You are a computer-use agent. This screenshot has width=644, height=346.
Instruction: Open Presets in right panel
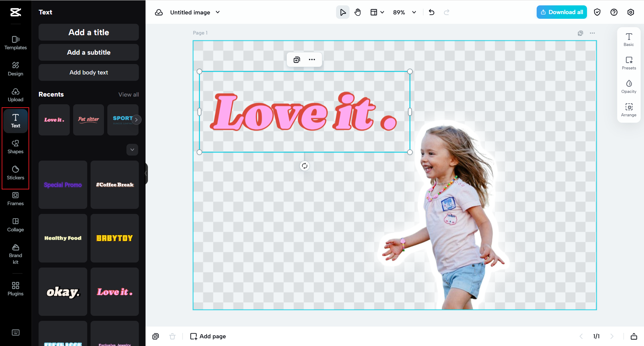click(x=629, y=63)
